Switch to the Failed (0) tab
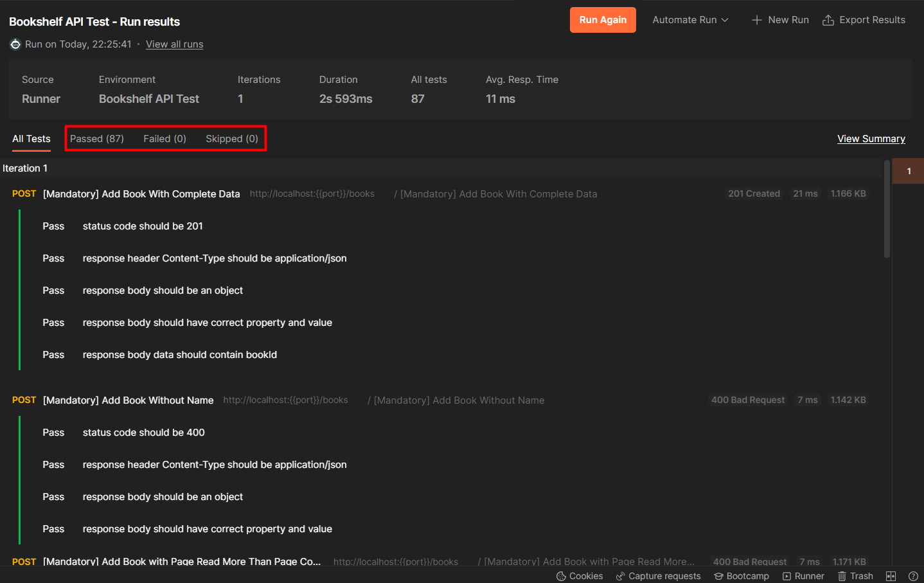This screenshot has height=583, width=924. click(x=164, y=138)
